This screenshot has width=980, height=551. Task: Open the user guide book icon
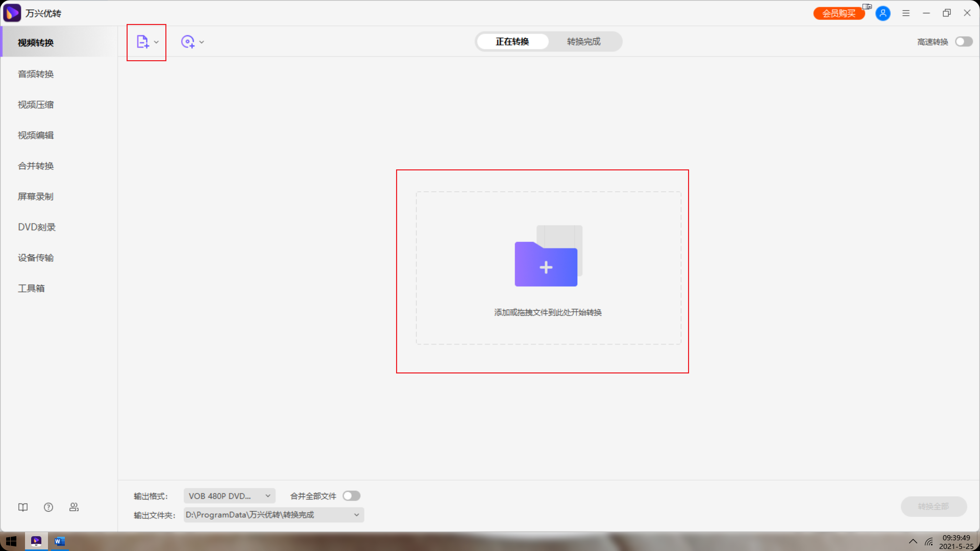pos(23,507)
